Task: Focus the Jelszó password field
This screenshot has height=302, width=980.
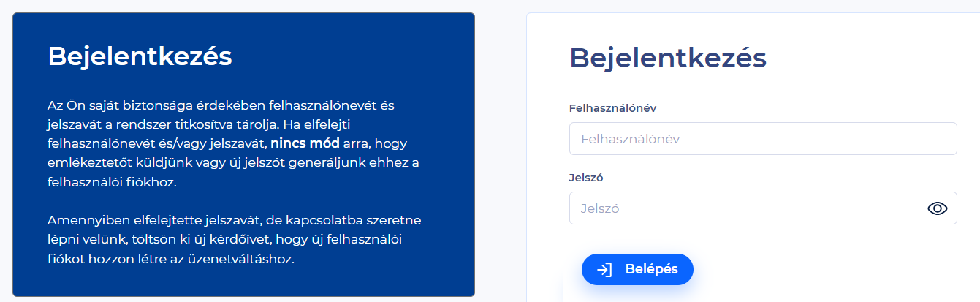Action: 763,208
